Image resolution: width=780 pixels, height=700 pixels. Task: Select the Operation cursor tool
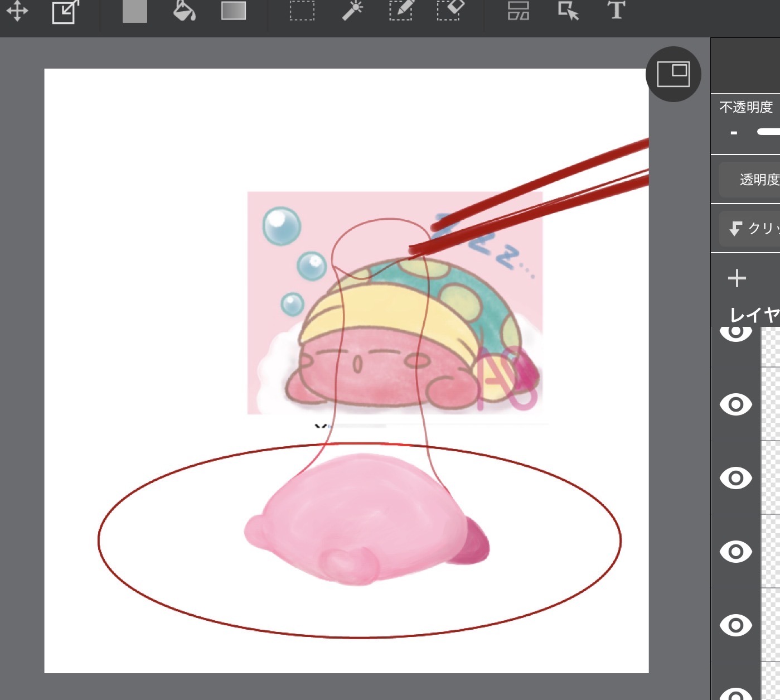pyautogui.click(x=568, y=11)
